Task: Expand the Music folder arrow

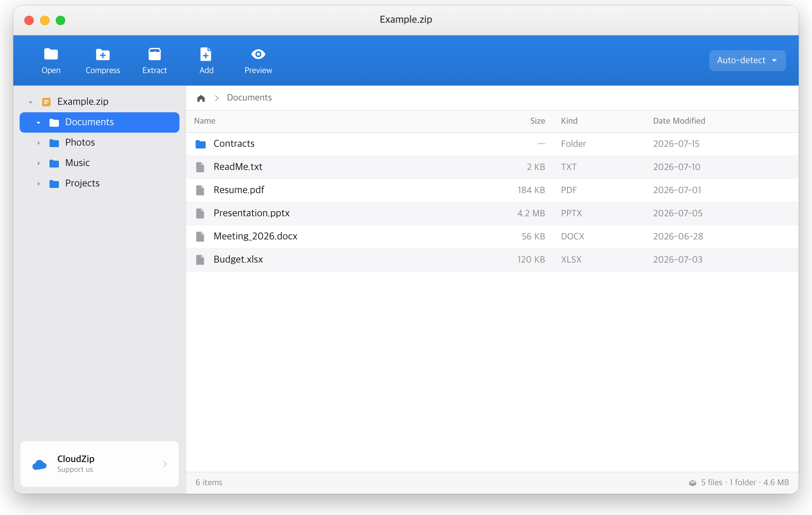Action: tap(38, 163)
